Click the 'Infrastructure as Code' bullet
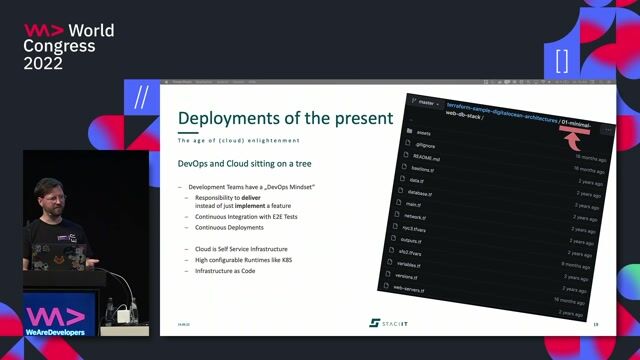Image resolution: width=640 pixels, height=360 pixels. [225, 271]
